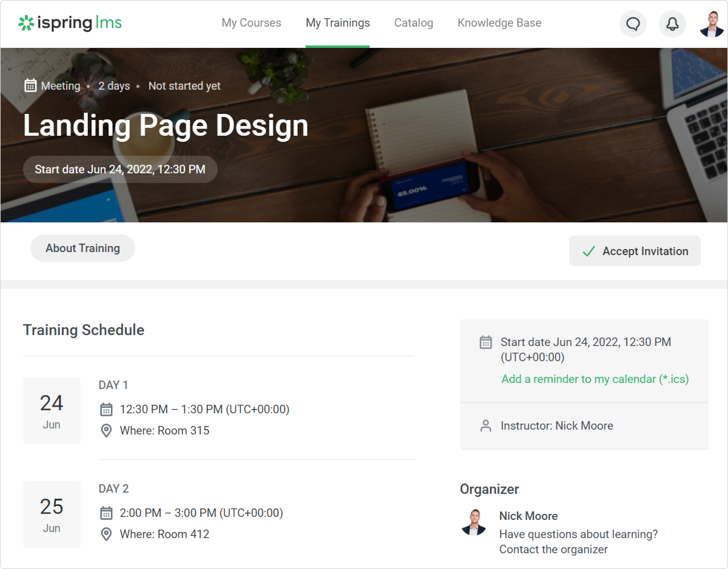Click Day 2 location pin icon

click(106, 534)
